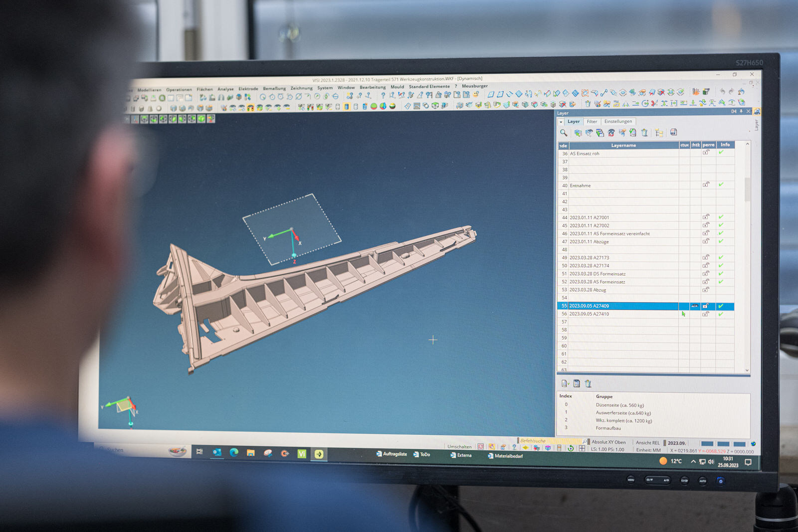Viewport: 798px width, 532px height.
Task: Open Outlook from the taskbar
Action: click(217, 452)
